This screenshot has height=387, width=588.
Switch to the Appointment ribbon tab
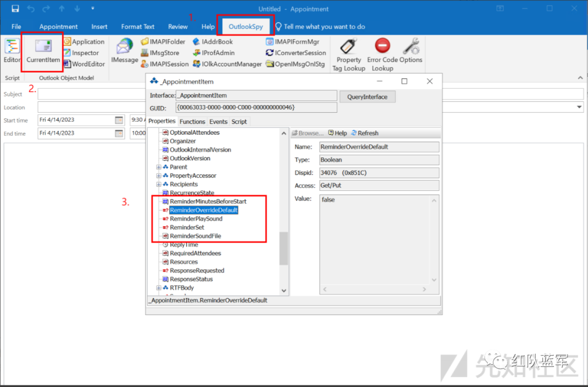[58, 27]
